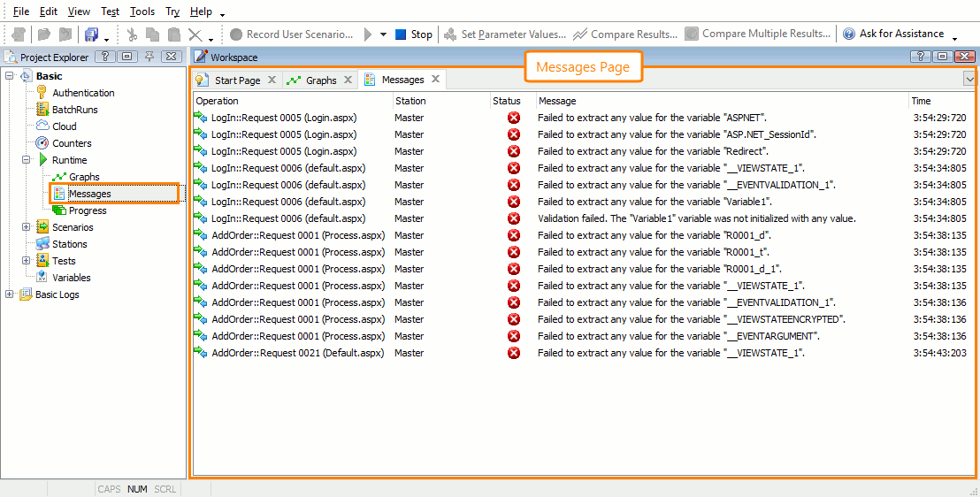Select the Validation failed message row
The image size is (980, 497).
583,218
